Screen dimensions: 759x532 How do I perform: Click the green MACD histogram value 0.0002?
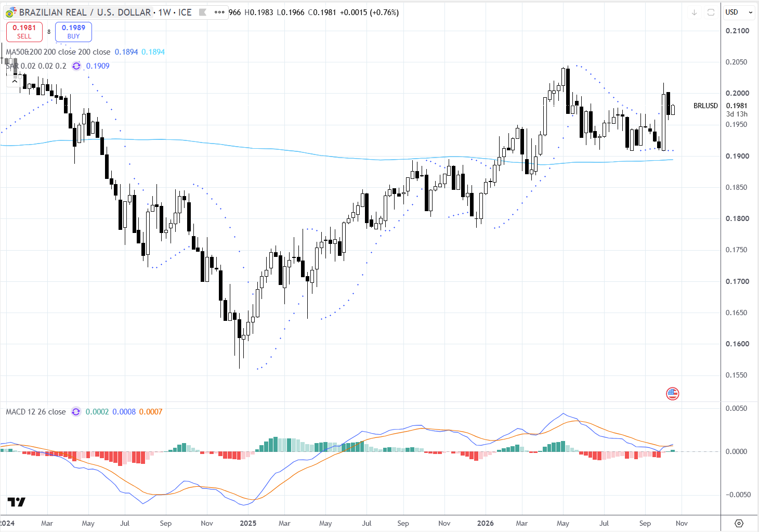pos(97,412)
